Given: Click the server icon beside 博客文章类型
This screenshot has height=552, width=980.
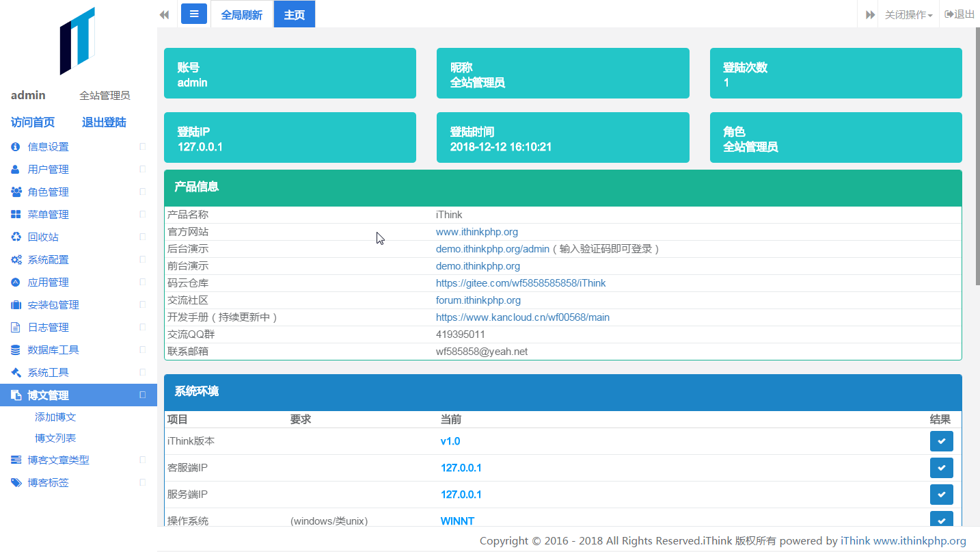Looking at the screenshot, I should 16,460.
